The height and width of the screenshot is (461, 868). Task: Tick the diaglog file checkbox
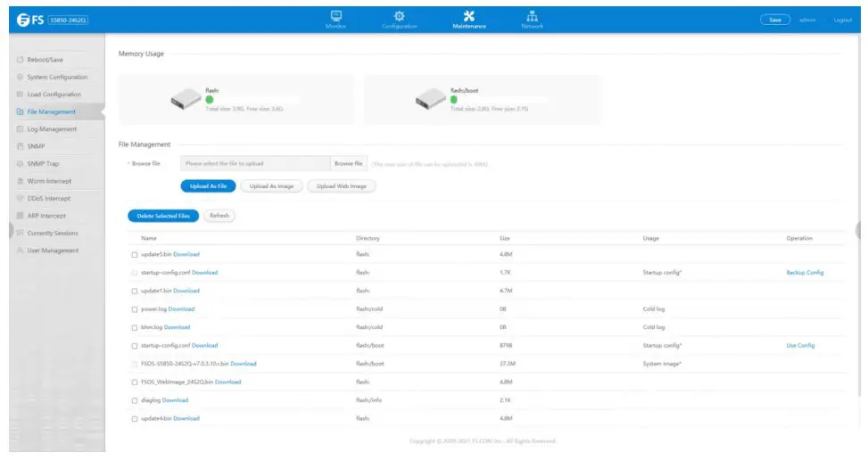tap(134, 400)
